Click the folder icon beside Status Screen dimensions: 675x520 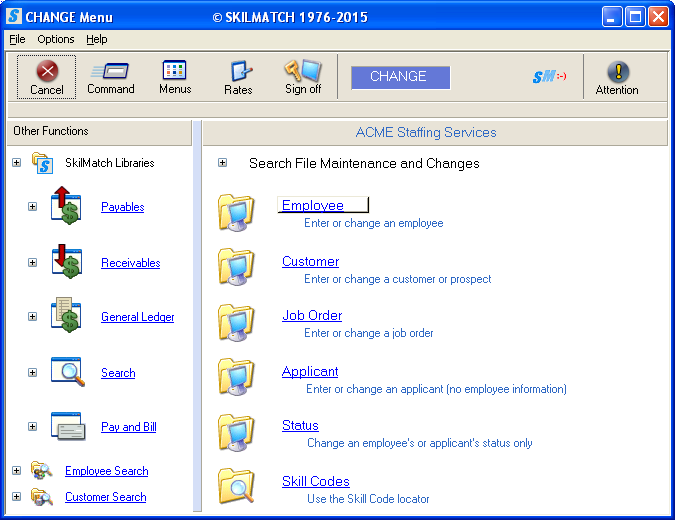click(236, 433)
